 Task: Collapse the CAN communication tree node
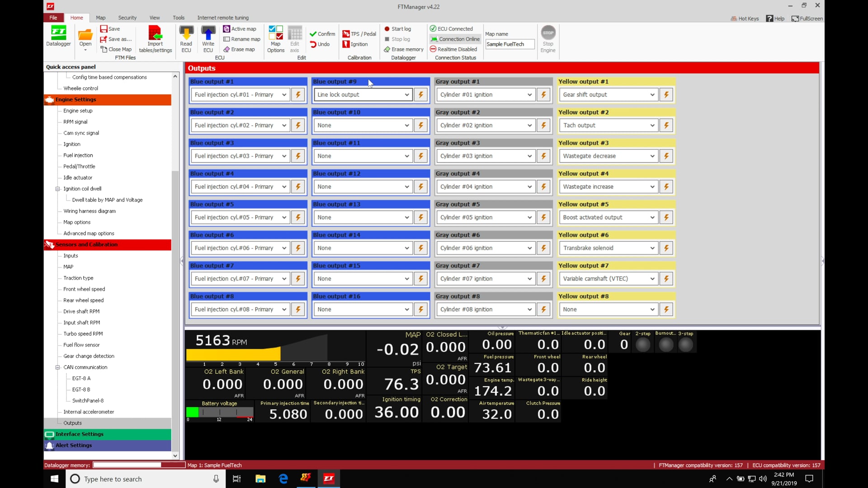coord(58,367)
